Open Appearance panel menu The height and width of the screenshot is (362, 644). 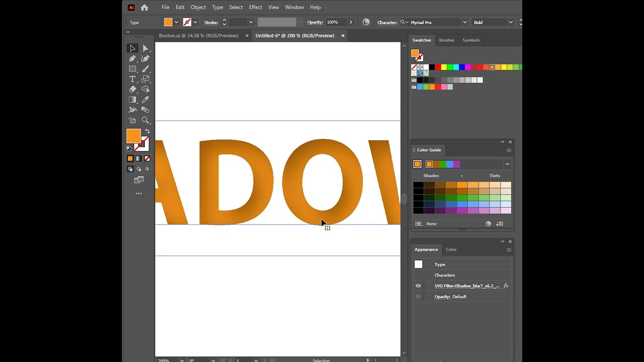tap(509, 250)
